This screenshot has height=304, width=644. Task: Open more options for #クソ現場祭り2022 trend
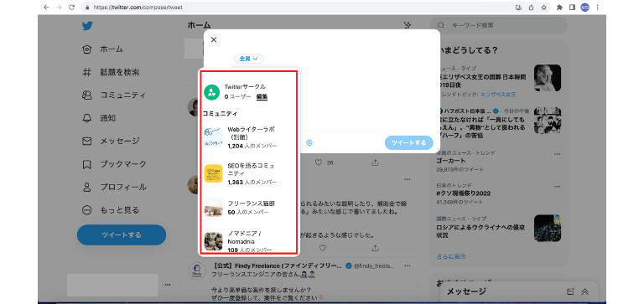(557, 186)
